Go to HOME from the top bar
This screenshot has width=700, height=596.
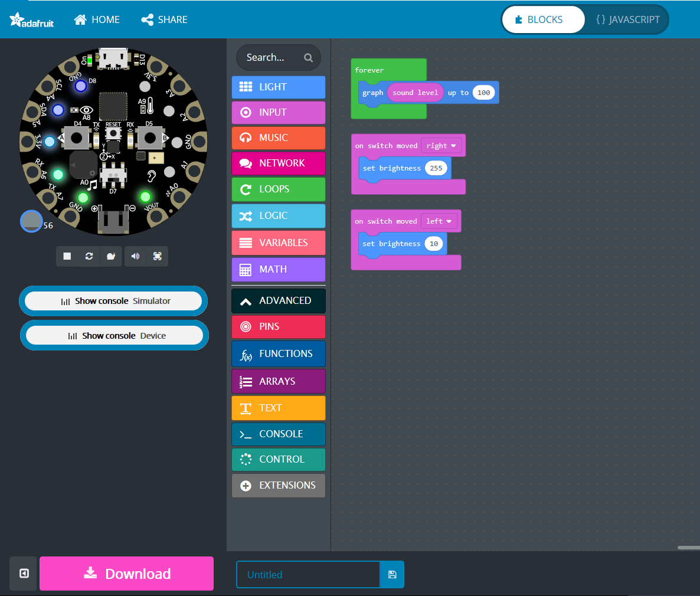click(x=96, y=19)
